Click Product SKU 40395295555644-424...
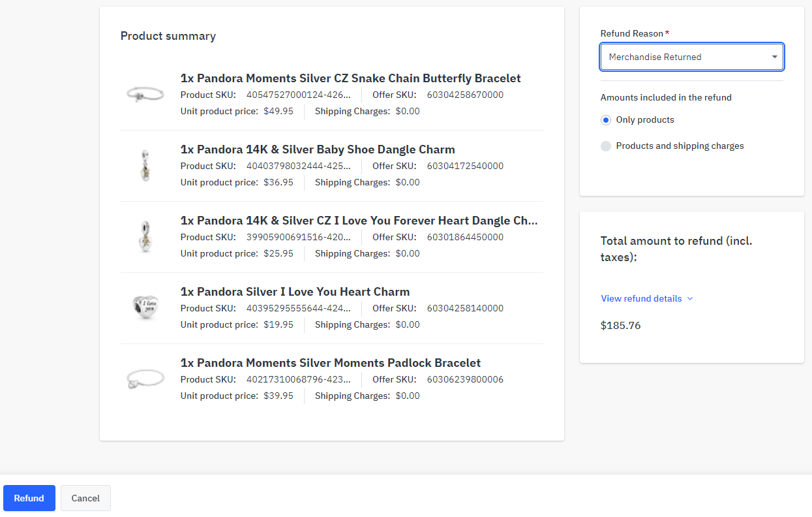 298,308
